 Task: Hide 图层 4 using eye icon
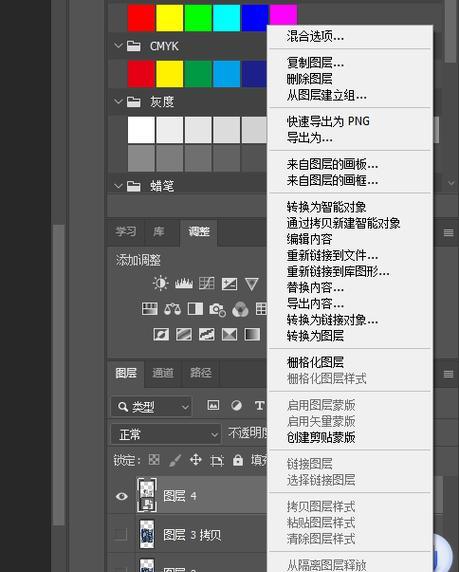122,496
